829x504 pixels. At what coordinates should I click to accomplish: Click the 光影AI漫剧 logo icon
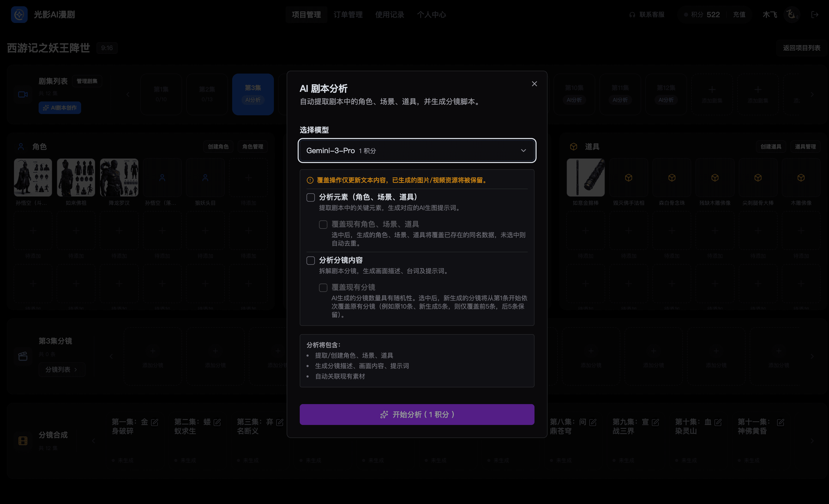19,14
